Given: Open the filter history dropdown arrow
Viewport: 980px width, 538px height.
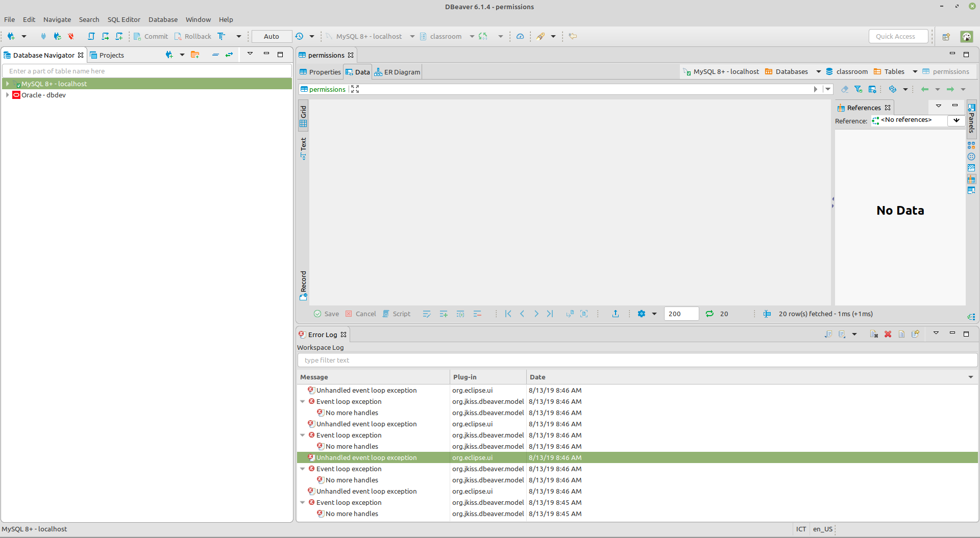Looking at the screenshot, I should pyautogui.click(x=828, y=89).
